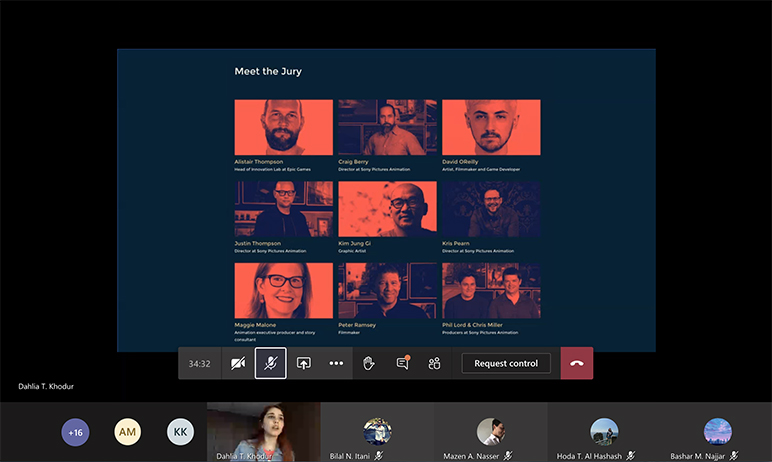Image resolution: width=772 pixels, height=462 pixels.
Task: Click the Craig Berry jury photo
Action: [x=387, y=127]
